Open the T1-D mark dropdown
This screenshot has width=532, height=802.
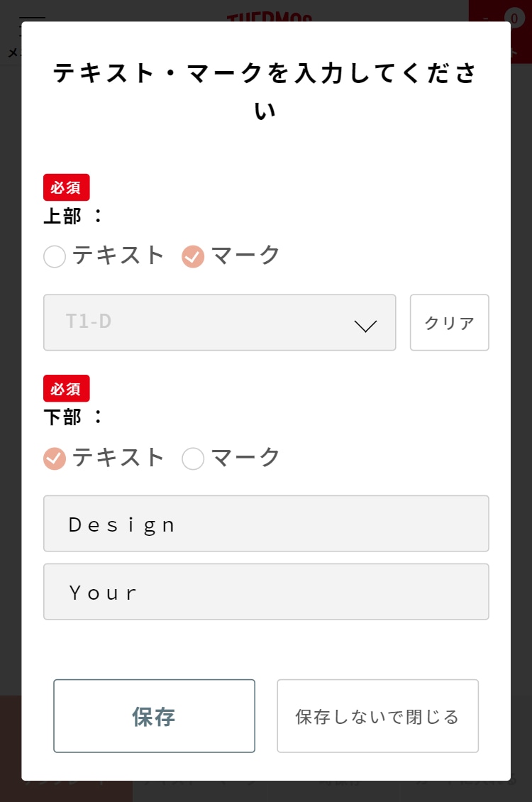tap(220, 322)
